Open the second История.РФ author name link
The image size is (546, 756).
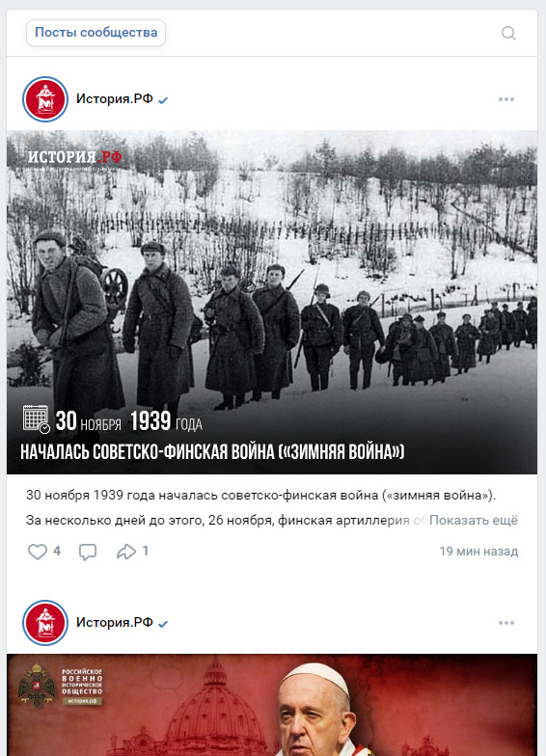[x=114, y=623]
